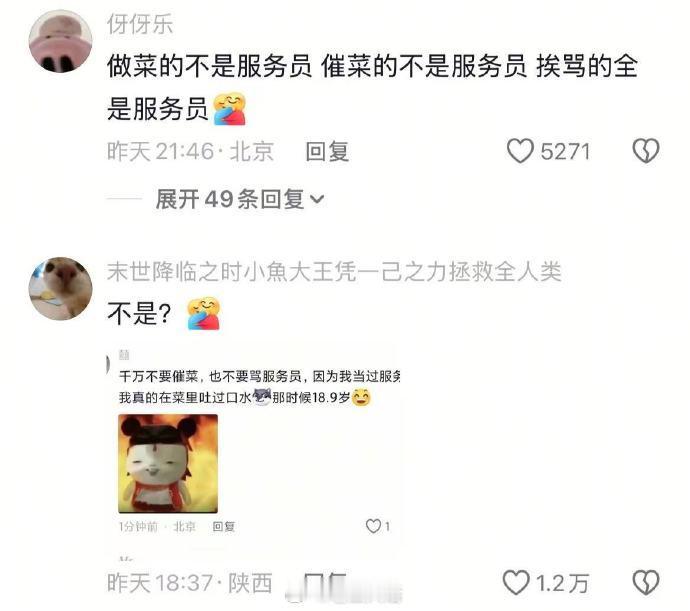Open username 末世降临之时小魚大王凭一己之力拯救全人类
The image size is (690, 611).
click(x=334, y=271)
